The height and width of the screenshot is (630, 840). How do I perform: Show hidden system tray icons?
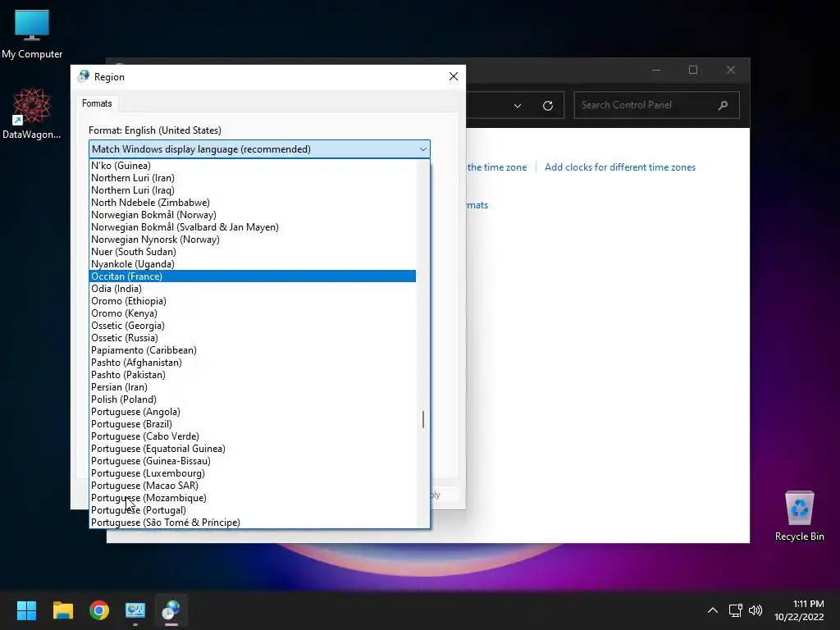pyautogui.click(x=713, y=610)
